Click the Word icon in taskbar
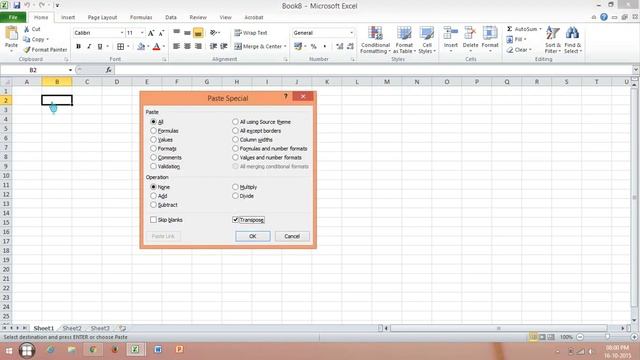Screen dimensions: 640x360 158,350
